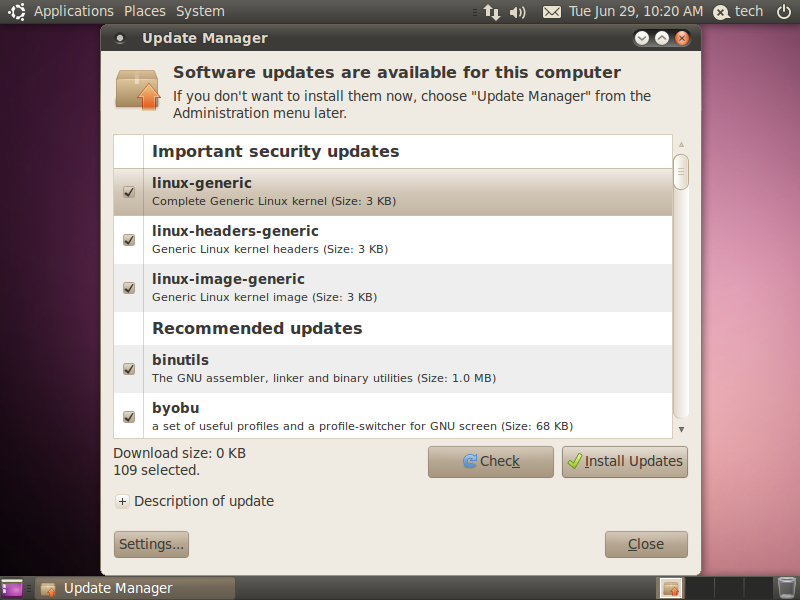Screen dimensions: 800x600
Task: Click Install Updates button
Action: point(625,462)
